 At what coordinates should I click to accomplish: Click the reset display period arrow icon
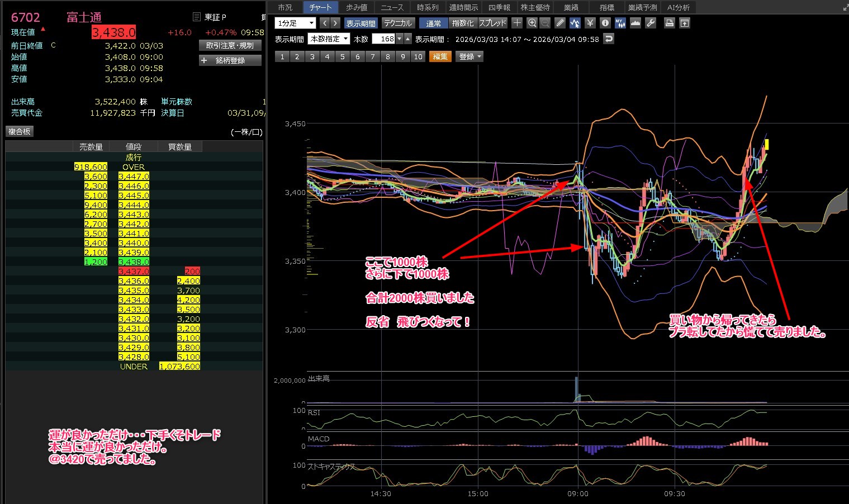point(609,39)
